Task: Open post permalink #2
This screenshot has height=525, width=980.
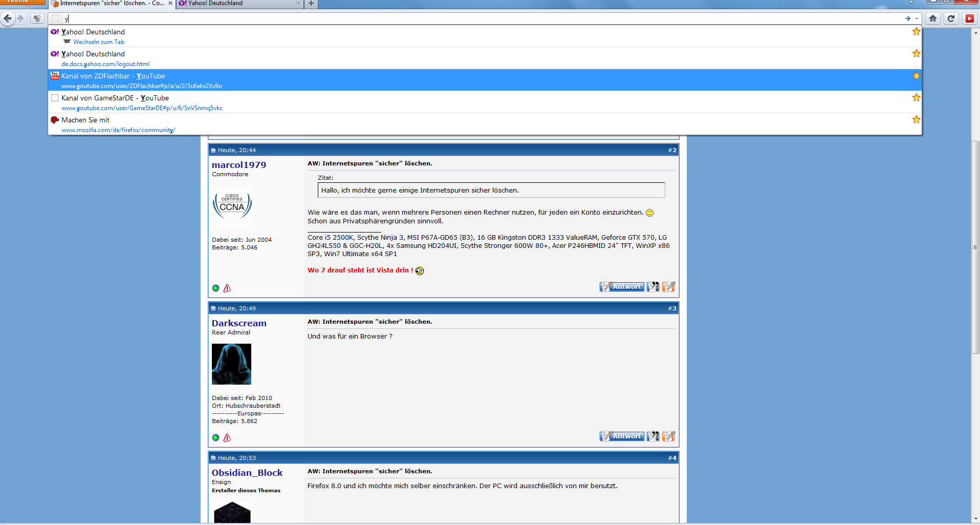Action: click(x=672, y=150)
